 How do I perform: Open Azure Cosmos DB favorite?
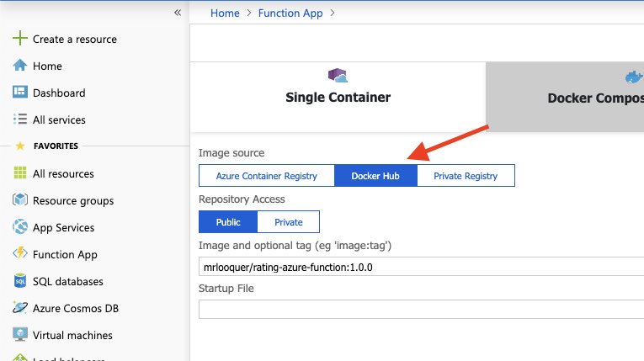[x=76, y=309]
